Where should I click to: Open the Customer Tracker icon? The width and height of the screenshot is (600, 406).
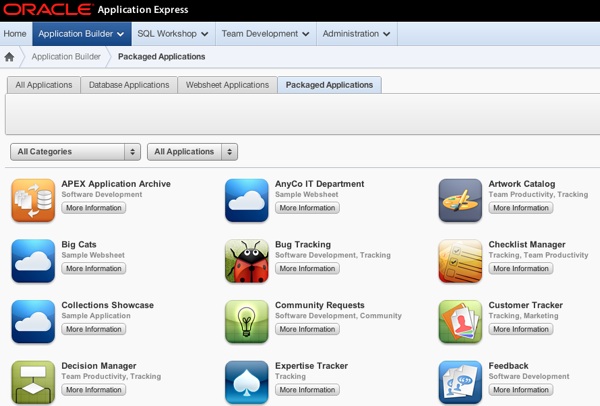click(460, 322)
